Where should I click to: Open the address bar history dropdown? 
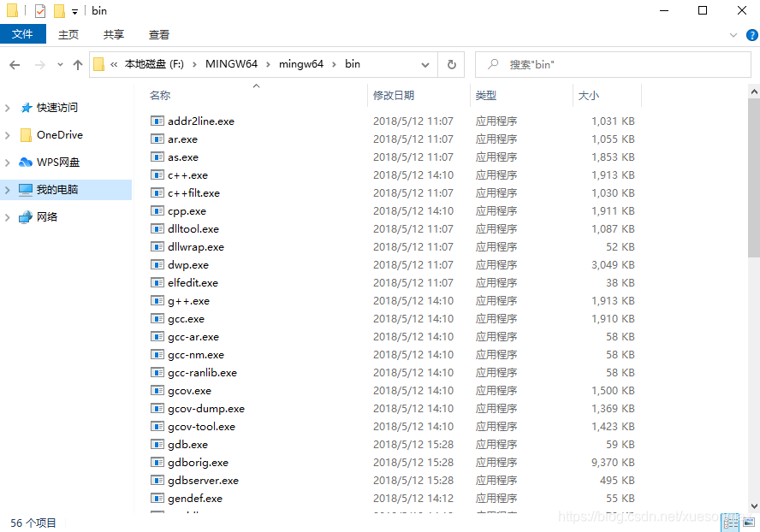(425, 64)
